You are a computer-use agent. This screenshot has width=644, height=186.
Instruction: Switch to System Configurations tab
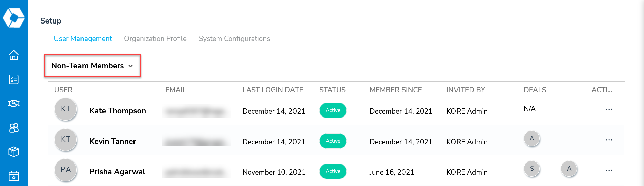pos(234,39)
